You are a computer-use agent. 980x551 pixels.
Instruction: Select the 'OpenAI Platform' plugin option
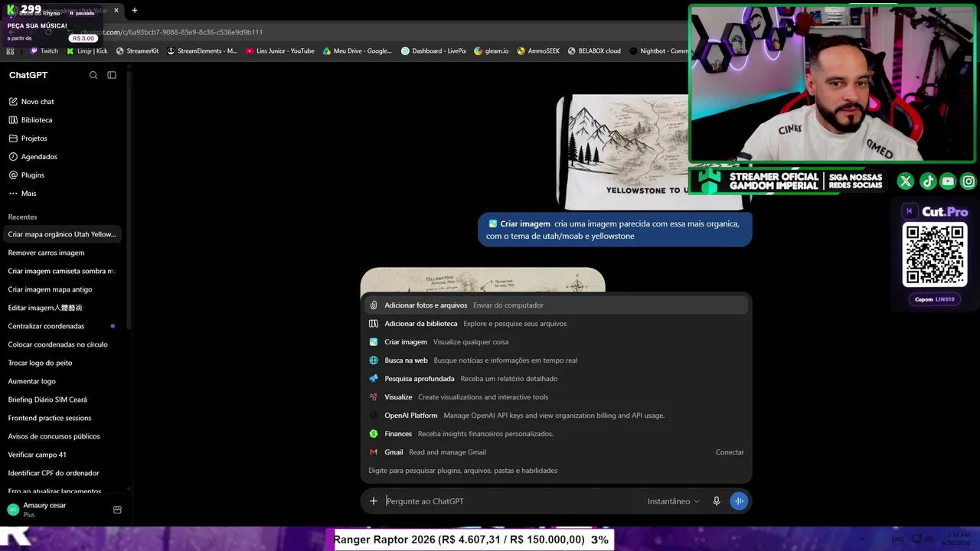click(557, 416)
